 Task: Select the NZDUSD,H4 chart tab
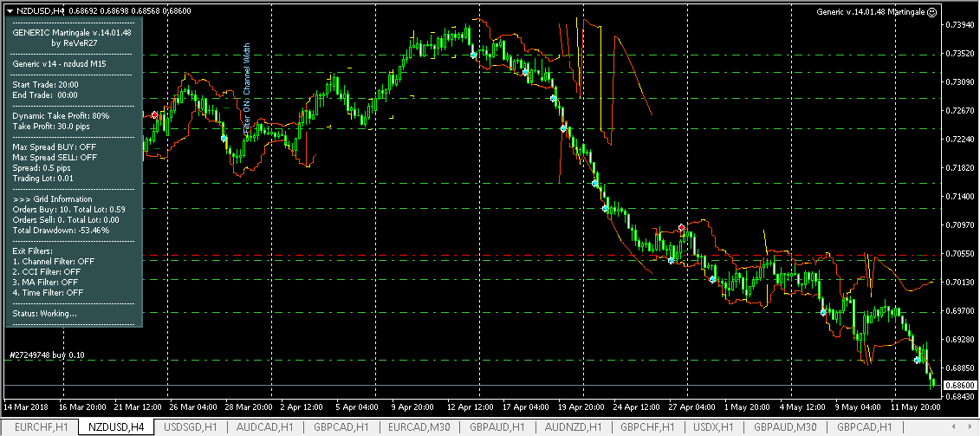(117, 427)
